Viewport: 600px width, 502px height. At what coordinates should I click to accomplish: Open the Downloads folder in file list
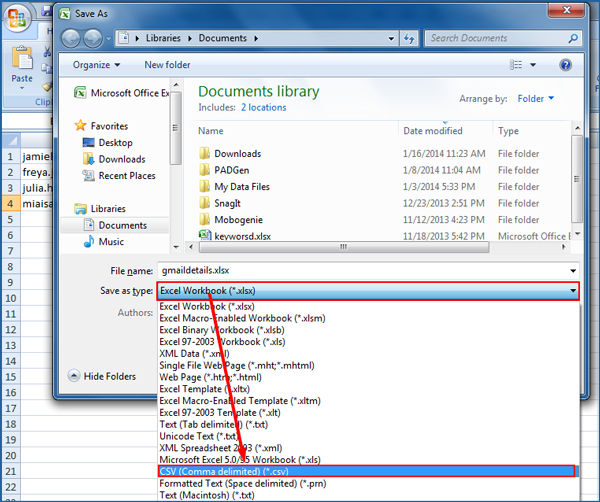click(x=238, y=154)
